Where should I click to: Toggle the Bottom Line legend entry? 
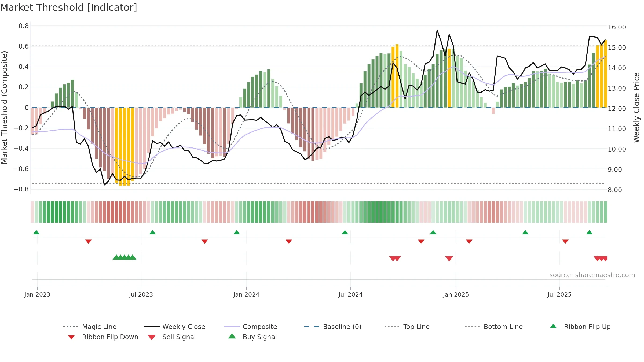(494, 327)
